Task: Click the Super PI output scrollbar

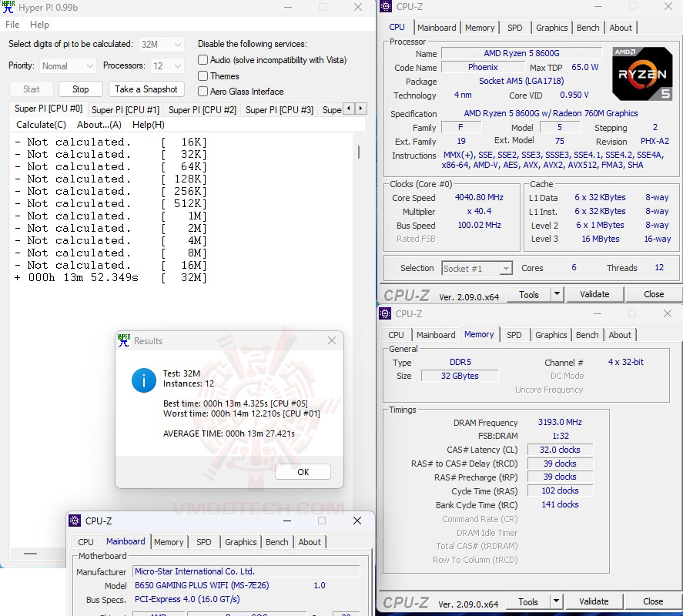Action: click(359, 152)
